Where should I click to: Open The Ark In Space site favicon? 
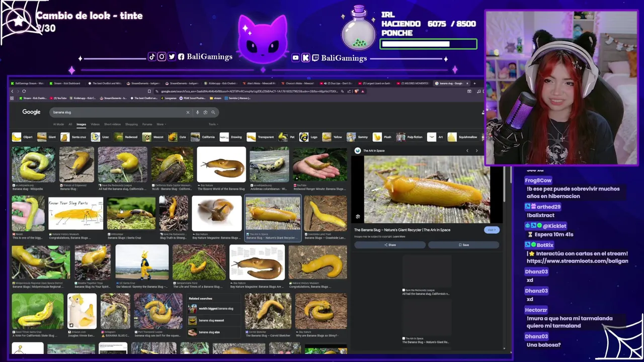tap(358, 150)
